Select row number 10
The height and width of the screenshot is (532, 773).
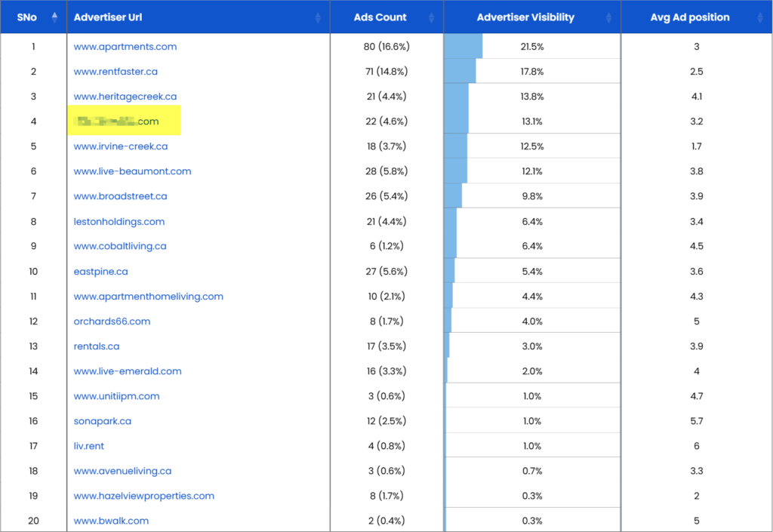click(x=33, y=272)
